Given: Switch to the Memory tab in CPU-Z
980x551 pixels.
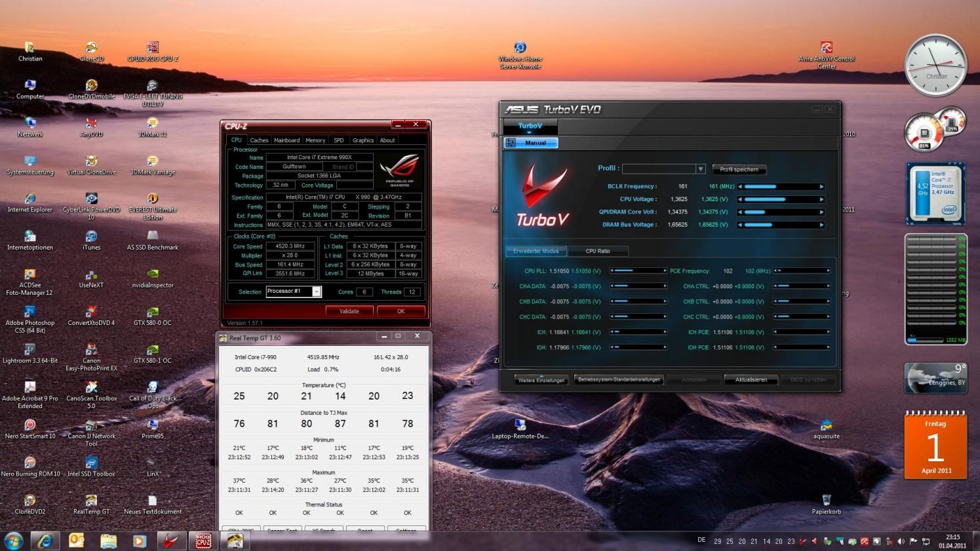Looking at the screenshot, I should (x=315, y=140).
